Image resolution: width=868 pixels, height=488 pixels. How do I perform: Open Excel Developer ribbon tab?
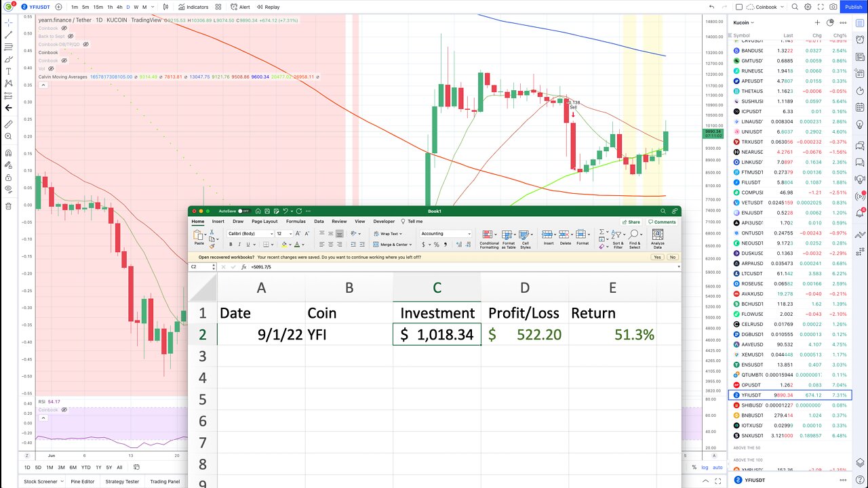[384, 221]
